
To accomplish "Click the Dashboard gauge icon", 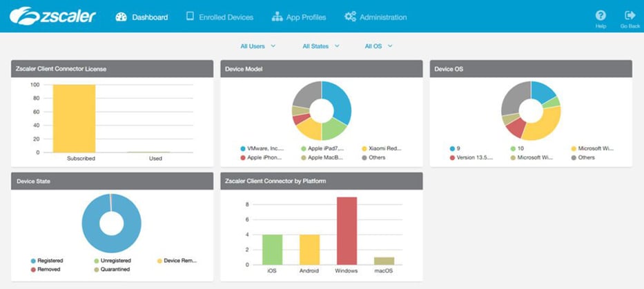I will point(121,17).
